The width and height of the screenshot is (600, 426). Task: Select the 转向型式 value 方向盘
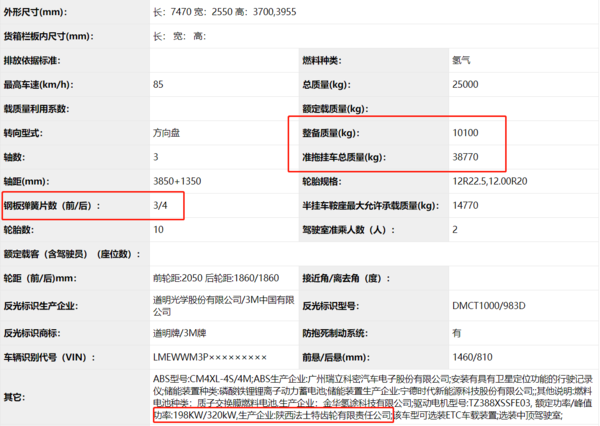(168, 132)
